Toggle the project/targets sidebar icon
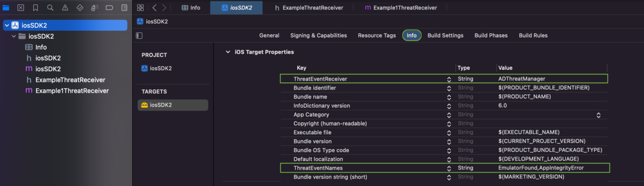 pyautogui.click(x=139, y=36)
